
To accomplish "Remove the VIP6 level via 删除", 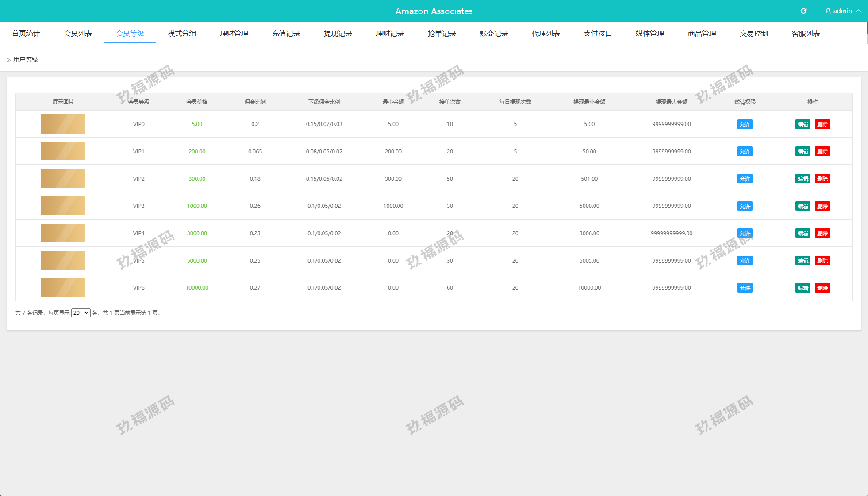I will [822, 288].
